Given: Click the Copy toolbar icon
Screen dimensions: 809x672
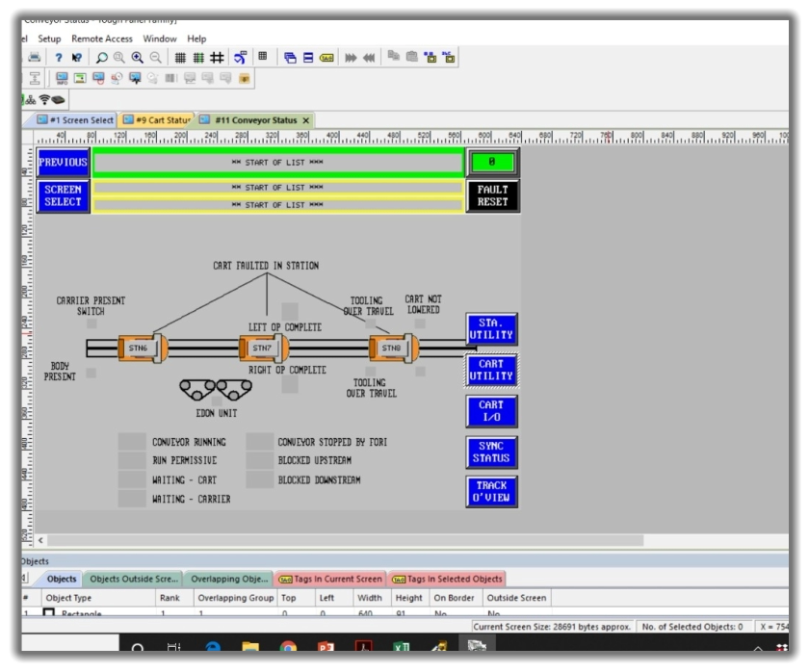Looking at the screenshot, I should pyautogui.click(x=394, y=56).
